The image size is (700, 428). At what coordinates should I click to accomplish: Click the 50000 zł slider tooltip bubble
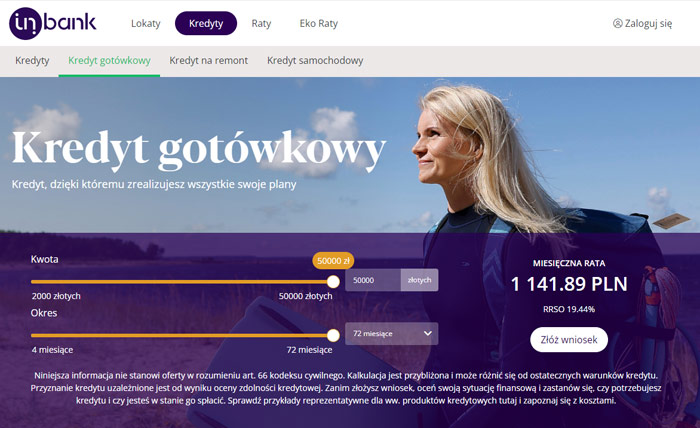click(x=333, y=261)
